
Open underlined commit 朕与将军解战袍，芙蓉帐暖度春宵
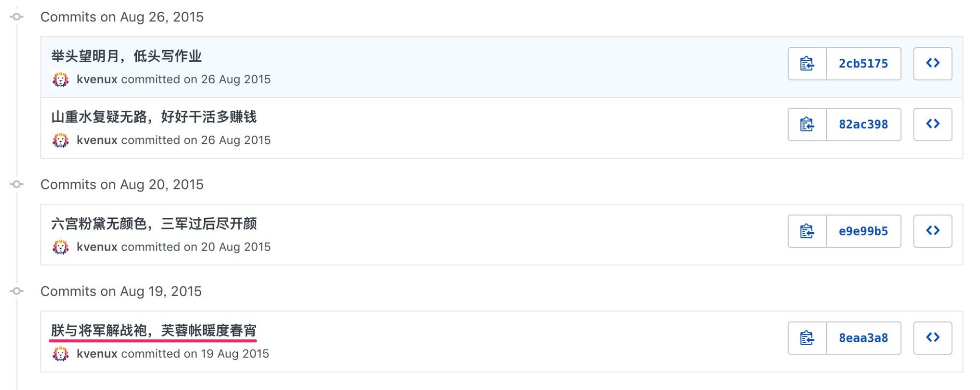154,330
